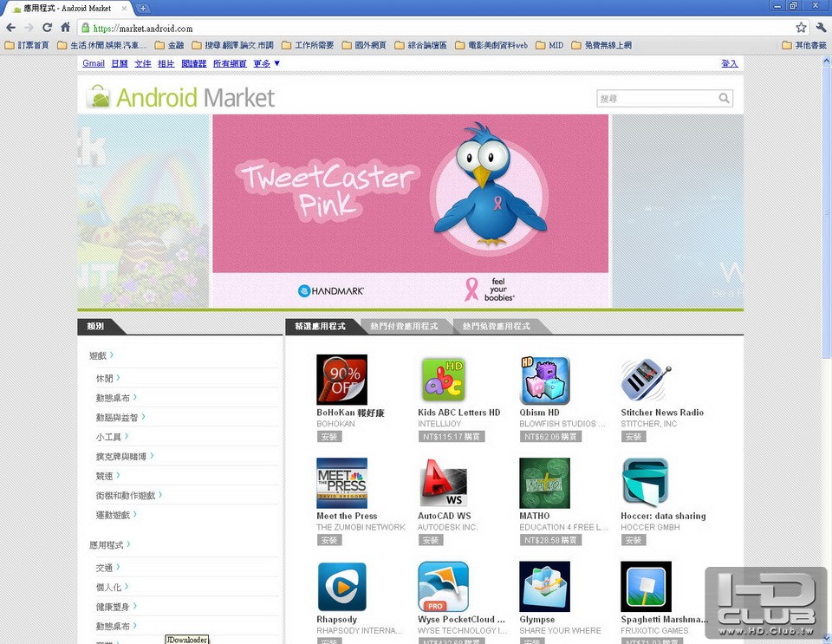Screen dimensions: 832x644
Task: Open the Rhapsody app icon
Action: (x=341, y=587)
